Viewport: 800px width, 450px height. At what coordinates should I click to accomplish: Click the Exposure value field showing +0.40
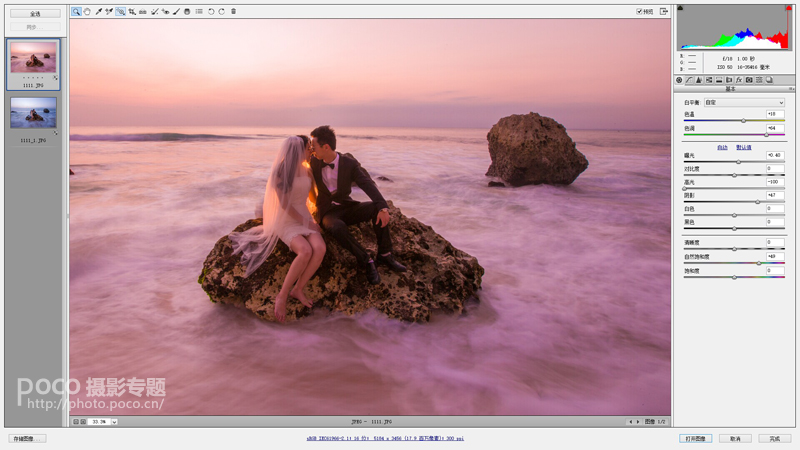point(775,155)
